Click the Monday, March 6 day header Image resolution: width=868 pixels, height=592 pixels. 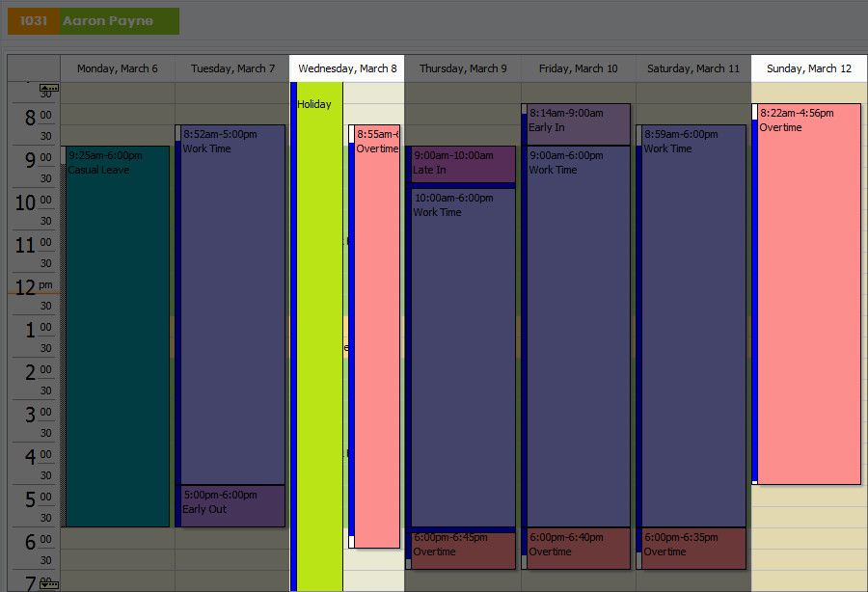[x=118, y=68]
